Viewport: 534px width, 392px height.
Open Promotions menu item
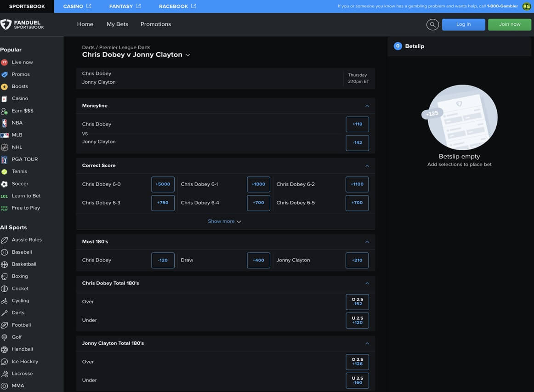(156, 24)
